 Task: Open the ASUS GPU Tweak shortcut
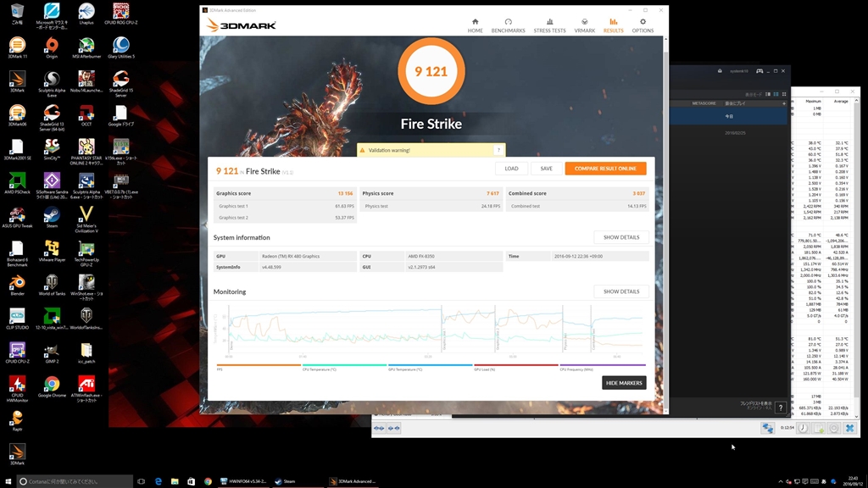click(x=17, y=217)
